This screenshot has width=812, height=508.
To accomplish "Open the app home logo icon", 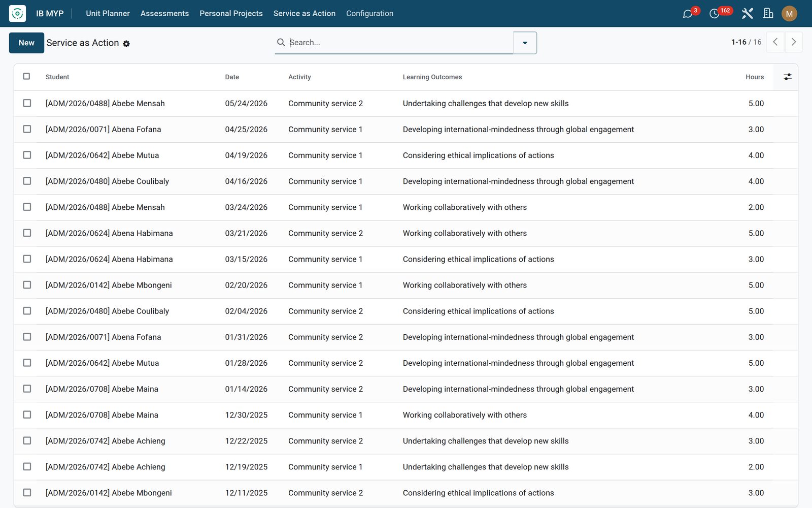I will pyautogui.click(x=17, y=13).
